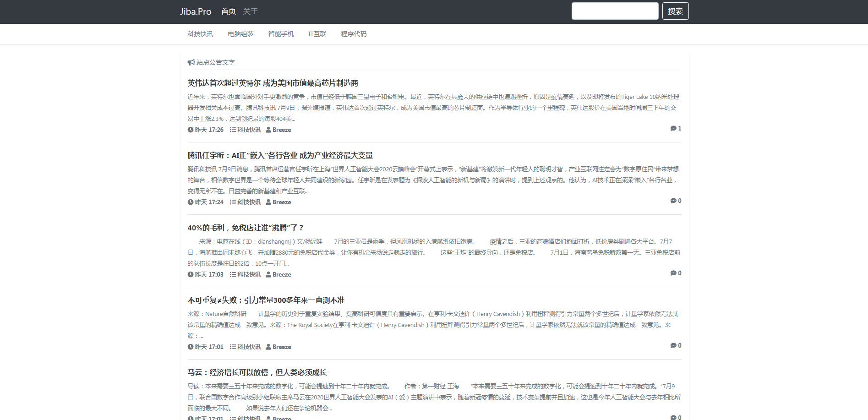Click the 搜索 search button
Image resolution: width=868 pixels, height=420 pixels.
(x=675, y=11)
